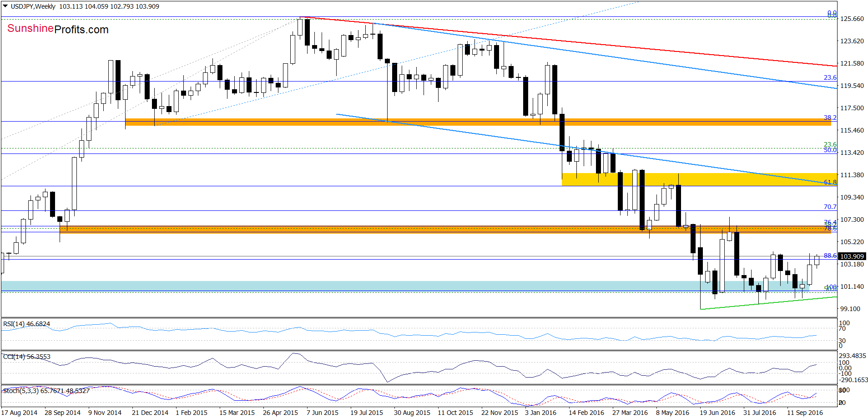Select the yellow resistance zone rectangle

click(699, 179)
